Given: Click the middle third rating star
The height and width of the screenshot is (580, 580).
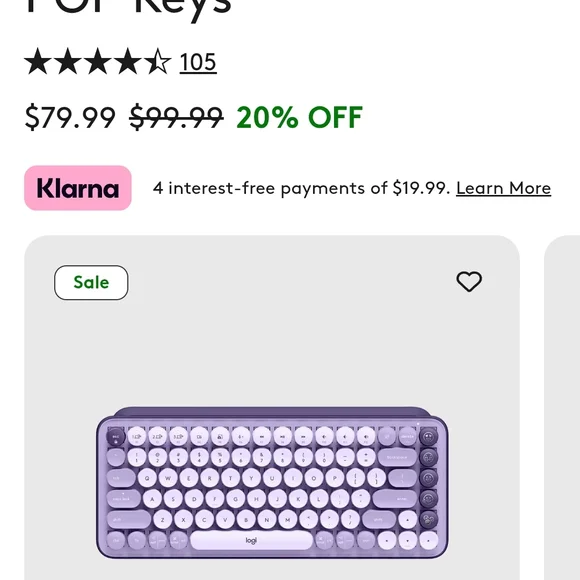Looking at the screenshot, I should [x=98, y=61].
